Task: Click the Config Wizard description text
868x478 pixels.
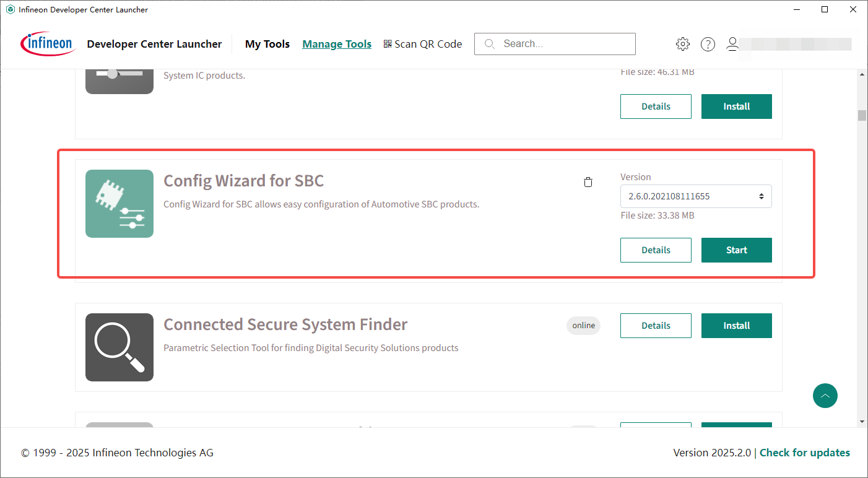Action: click(x=321, y=204)
